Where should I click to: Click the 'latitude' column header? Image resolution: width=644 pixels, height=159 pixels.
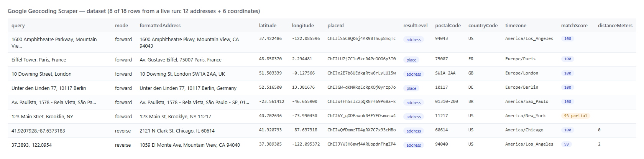coord(268,26)
